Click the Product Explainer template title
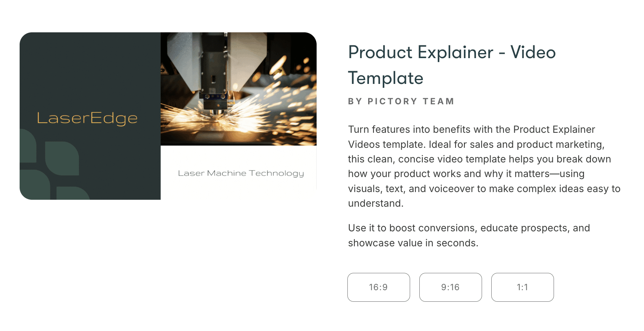The width and height of the screenshot is (644, 331). click(452, 65)
